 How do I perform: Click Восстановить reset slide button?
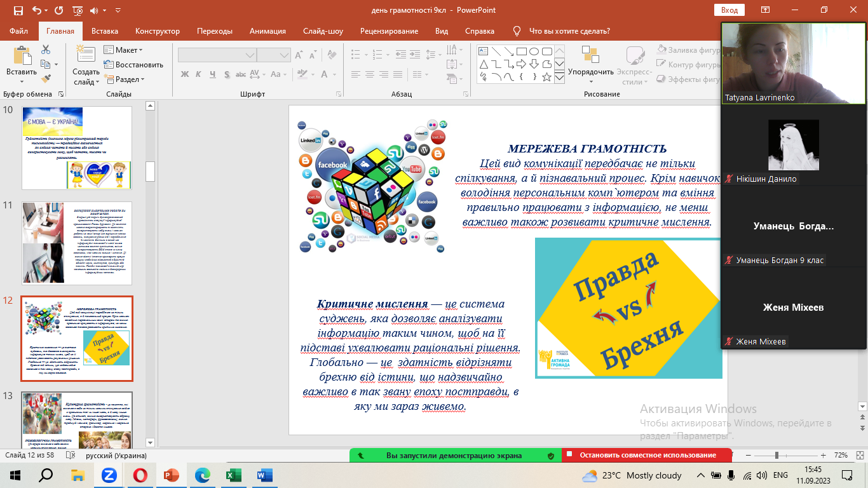coord(133,64)
